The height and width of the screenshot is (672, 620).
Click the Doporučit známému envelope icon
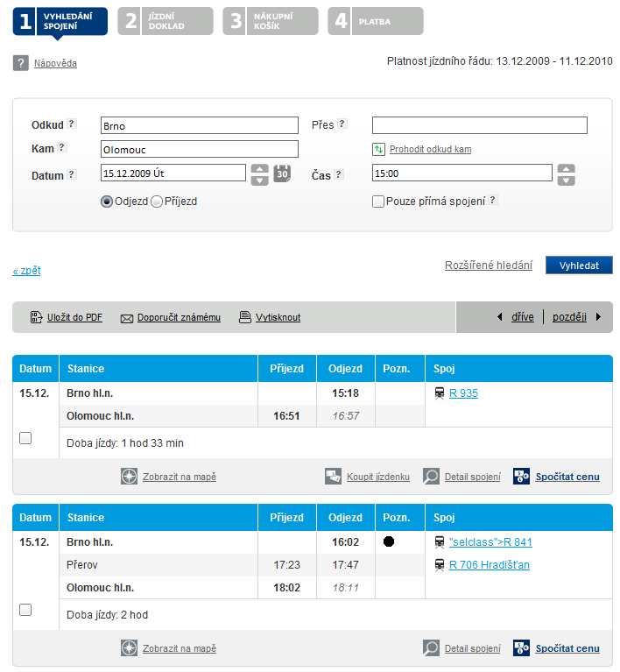(126, 317)
